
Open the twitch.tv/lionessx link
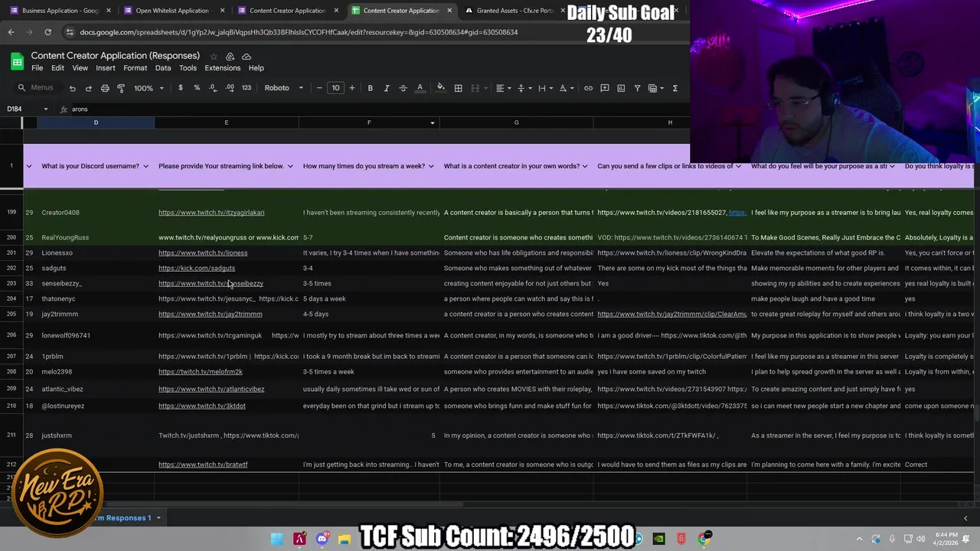click(203, 253)
